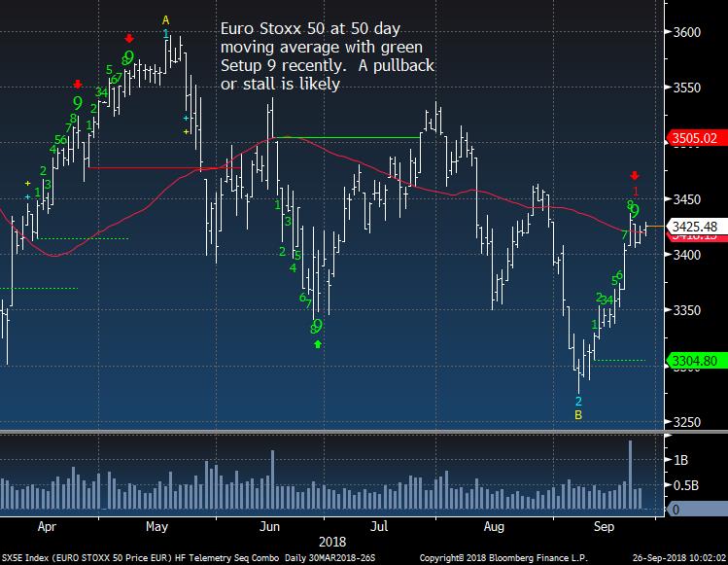Screen dimensions: 728x565
Task: Click the 3450 price axis label
Action: 686,198
